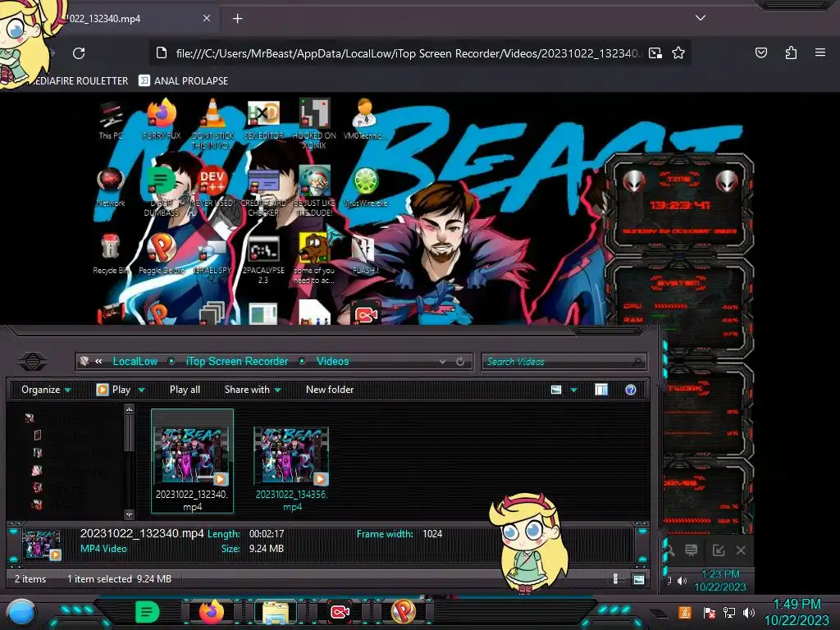The image size is (840, 630).
Task: Click the Length 00:02:17 value
Action: click(x=267, y=533)
